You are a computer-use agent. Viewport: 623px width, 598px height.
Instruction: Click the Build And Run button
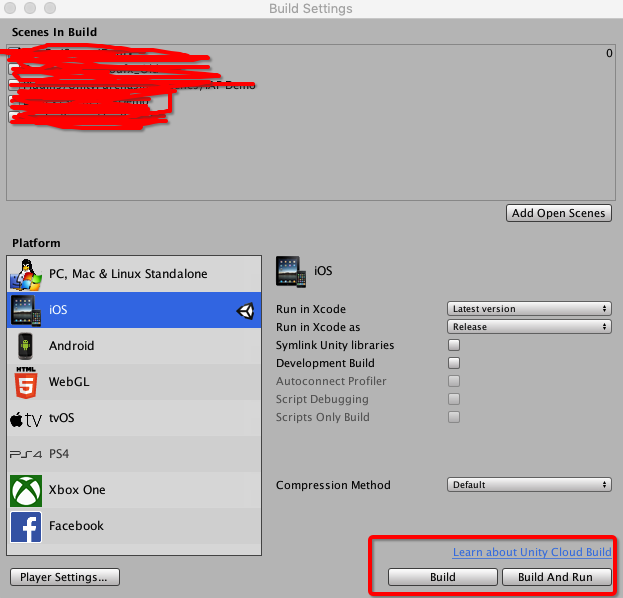click(x=556, y=577)
